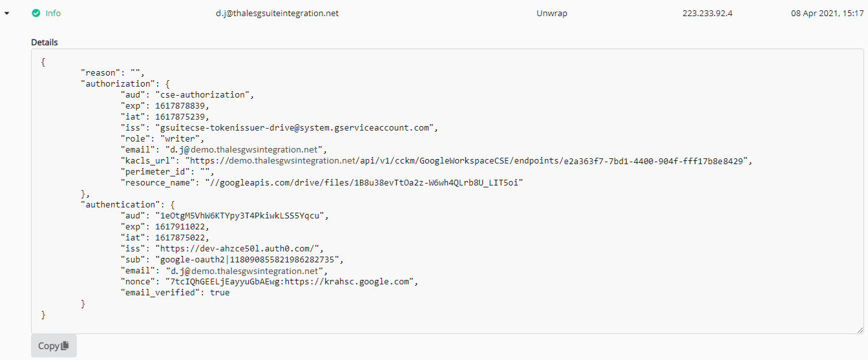This screenshot has height=360, width=868.
Task: Collapse the log row with the arrow
Action: click(x=6, y=14)
